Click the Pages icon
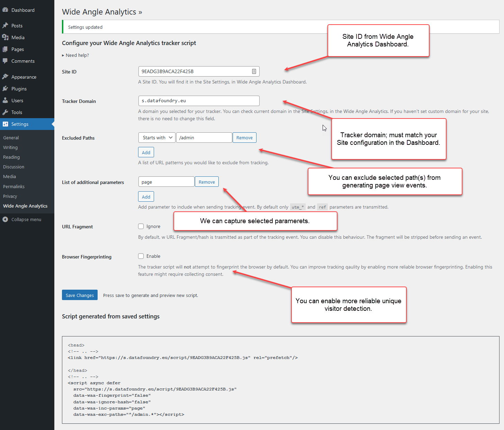Viewport: 504px width, 430px height. coord(5,49)
